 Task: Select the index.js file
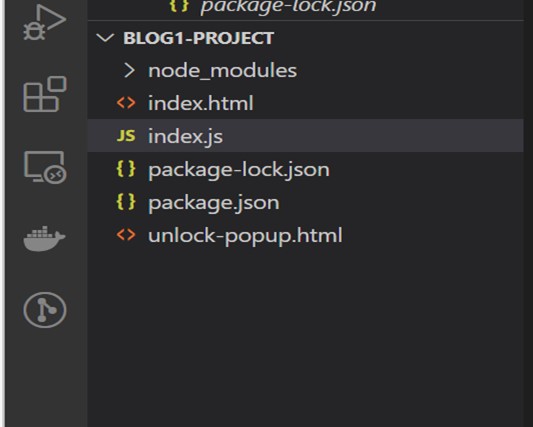[305, 136]
